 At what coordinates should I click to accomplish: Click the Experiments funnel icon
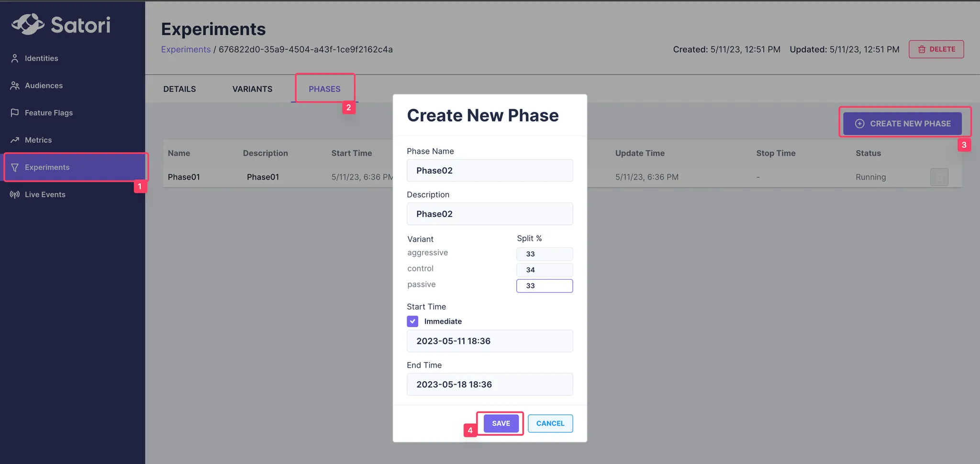[15, 168]
